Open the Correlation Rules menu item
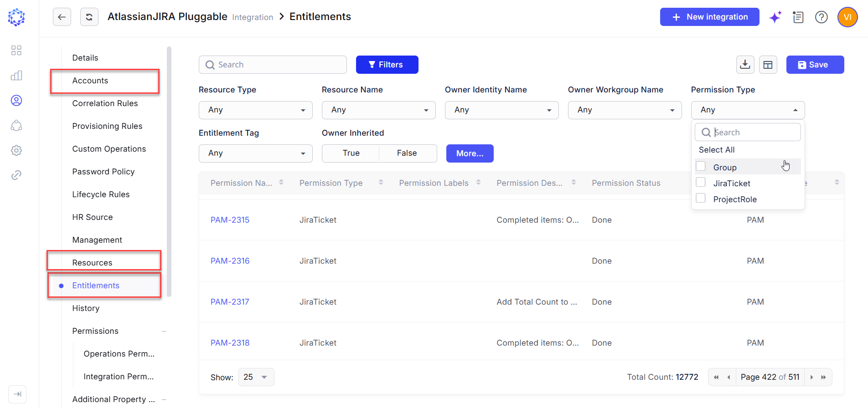 click(105, 103)
